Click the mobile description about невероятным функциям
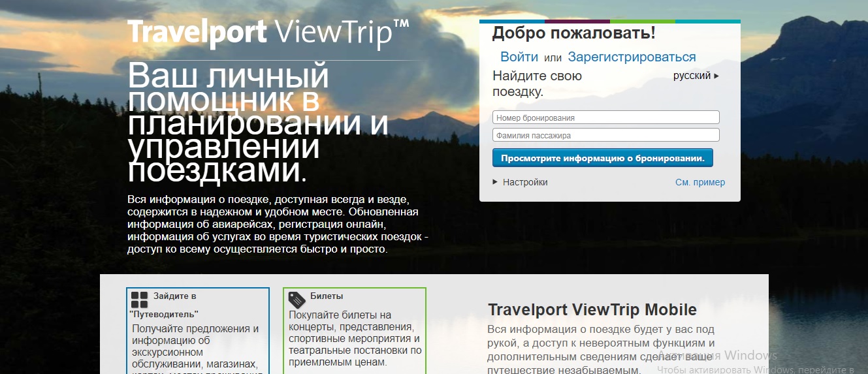The height and width of the screenshot is (374, 868). tap(602, 350)
